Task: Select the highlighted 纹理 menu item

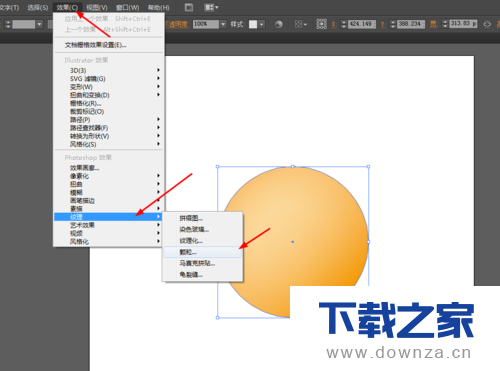Action: tap(109, 217)
